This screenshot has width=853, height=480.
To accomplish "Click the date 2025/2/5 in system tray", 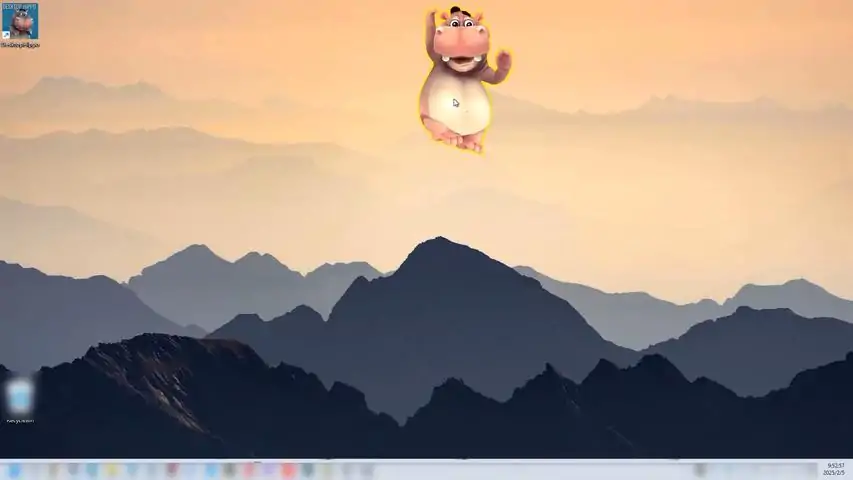I will [834, 474].
